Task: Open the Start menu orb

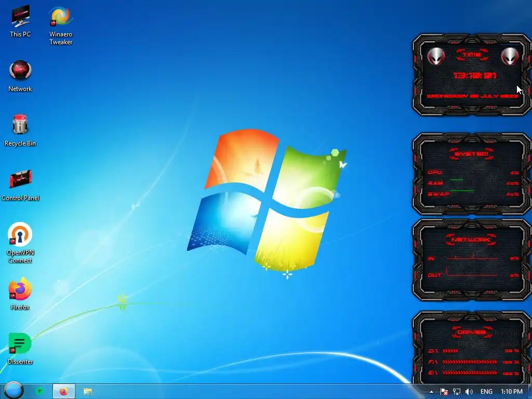Action: pyautogui.click(x=14, y=391)
